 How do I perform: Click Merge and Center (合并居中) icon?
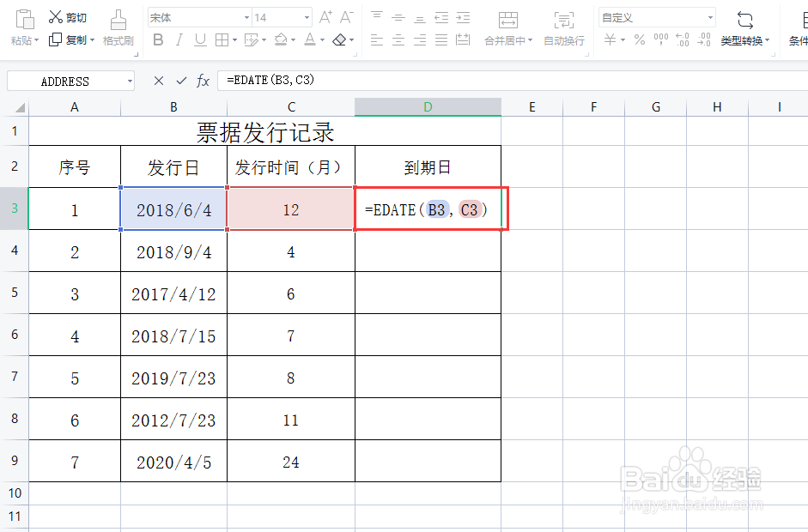tap(508, 20)
